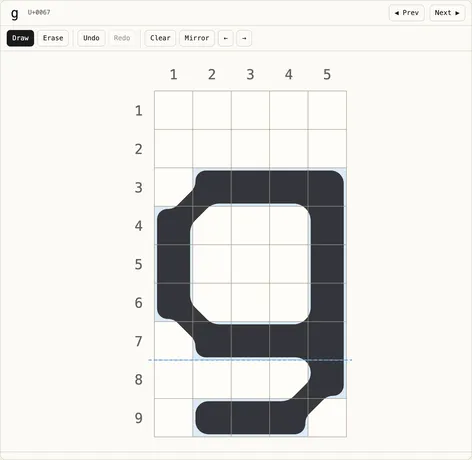Image resolution: width=472 pixels, height=460 pixels.
Task: Click filled cell row 5 column 1
Action: [x=174, y=264]
